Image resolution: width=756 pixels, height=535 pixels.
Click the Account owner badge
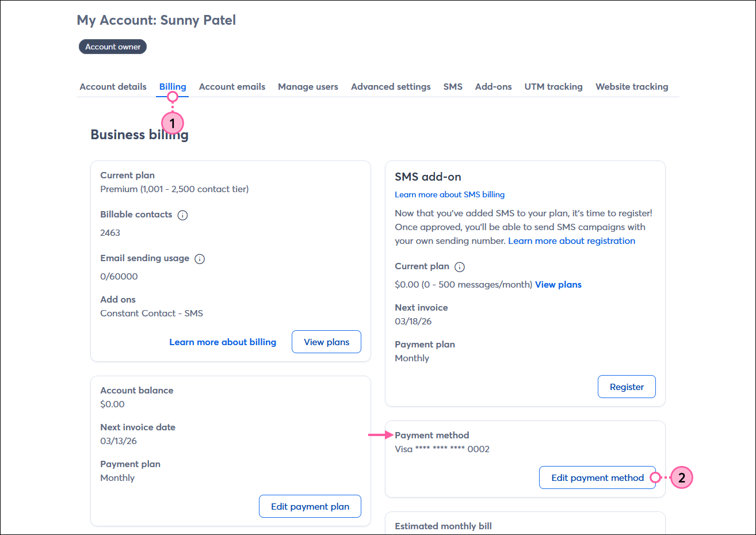click(x=112, y=47)
